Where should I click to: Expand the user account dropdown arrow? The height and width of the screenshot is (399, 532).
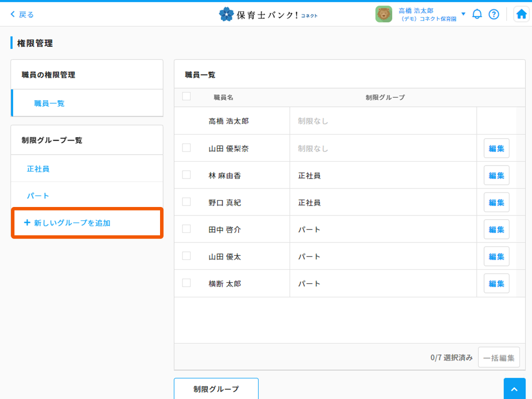[x=463, y=14]
